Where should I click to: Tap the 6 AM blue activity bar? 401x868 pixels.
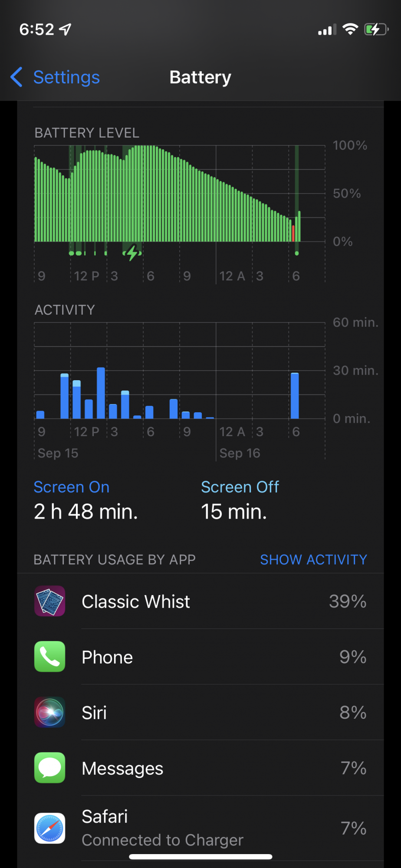click(295, 395)
